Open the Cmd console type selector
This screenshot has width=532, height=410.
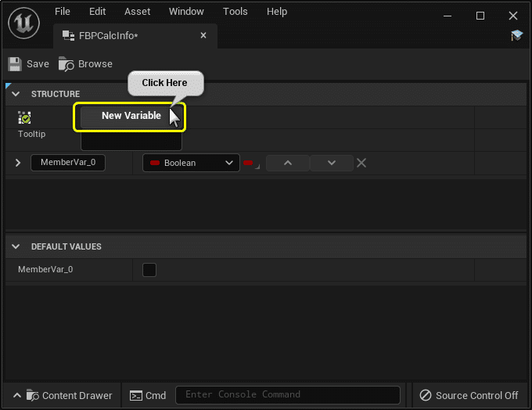[148, 395]
